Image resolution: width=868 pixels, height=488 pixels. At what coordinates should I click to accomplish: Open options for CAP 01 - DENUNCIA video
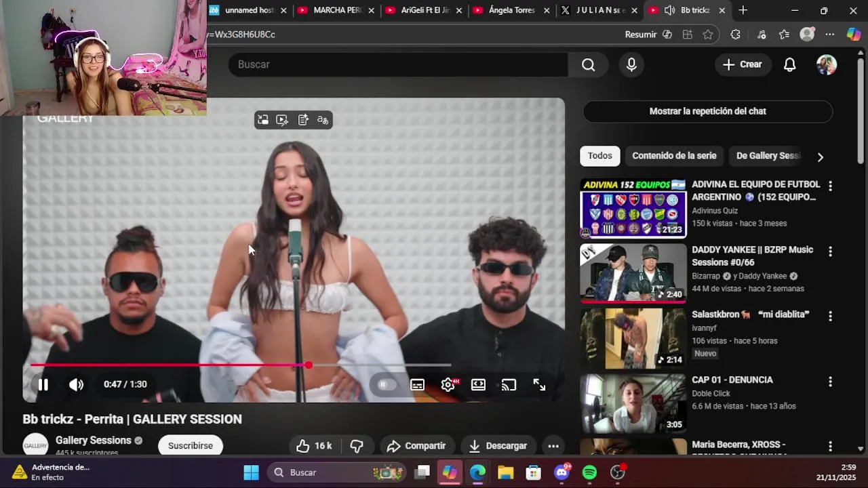click(830, 382)
